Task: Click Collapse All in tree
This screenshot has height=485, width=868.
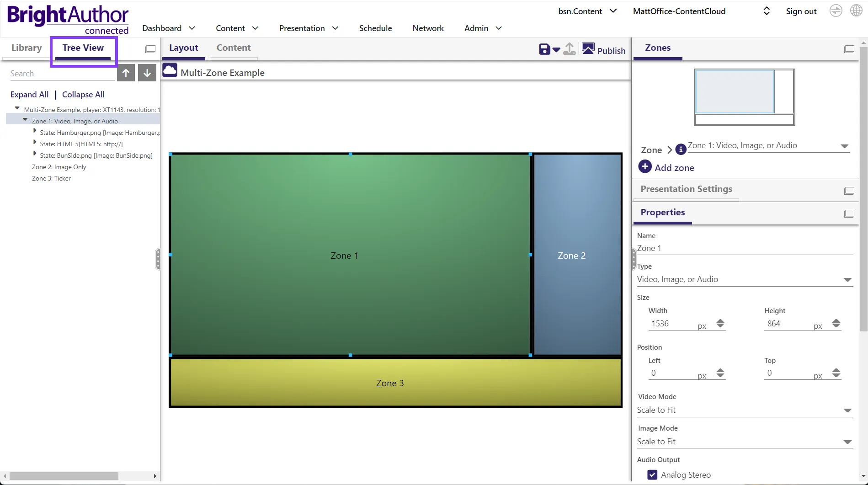Action: 83,95
